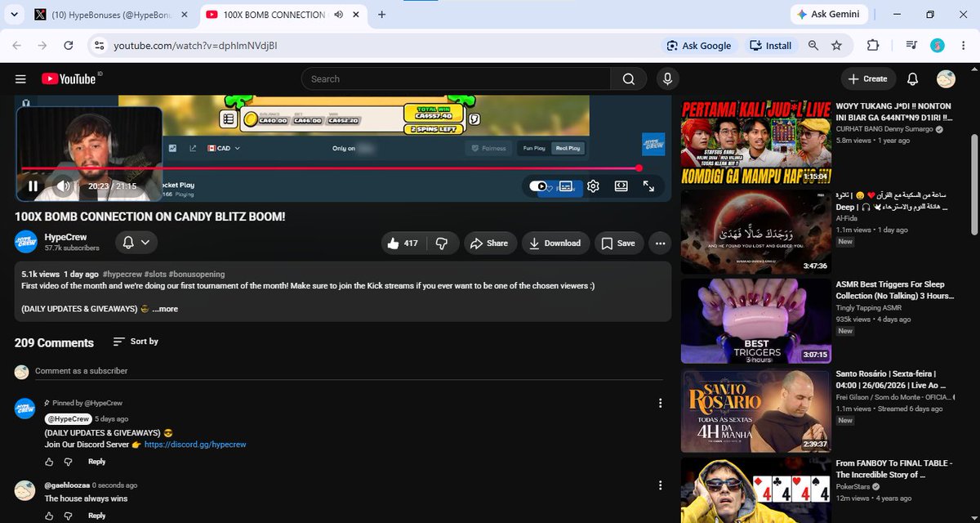View site information icon in address bar
Screen dimensions: 980x523
tap(98, 46)
